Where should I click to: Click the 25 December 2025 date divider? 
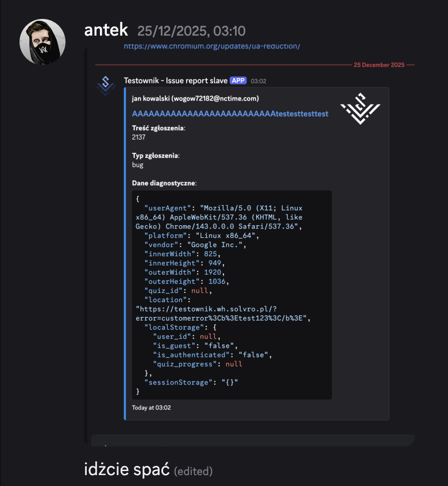pyautogui.click(x=379, y=65)
